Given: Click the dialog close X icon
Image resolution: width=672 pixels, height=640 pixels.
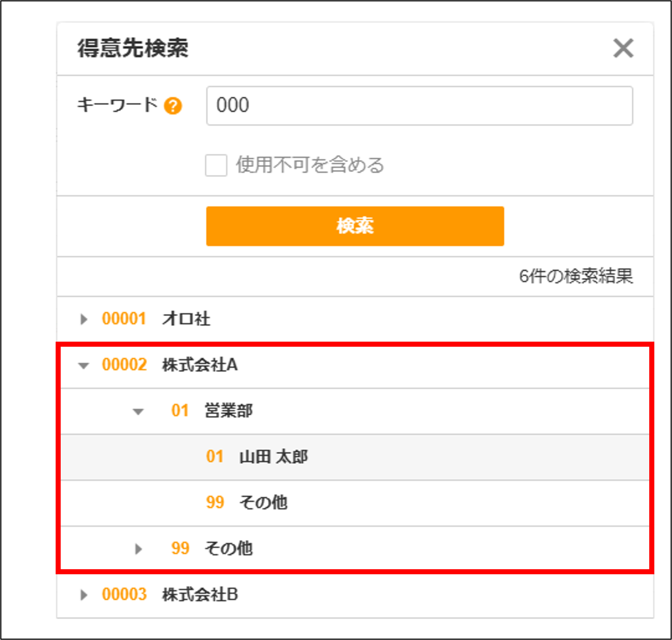Looking at the screenshot, I should point(623,49).
